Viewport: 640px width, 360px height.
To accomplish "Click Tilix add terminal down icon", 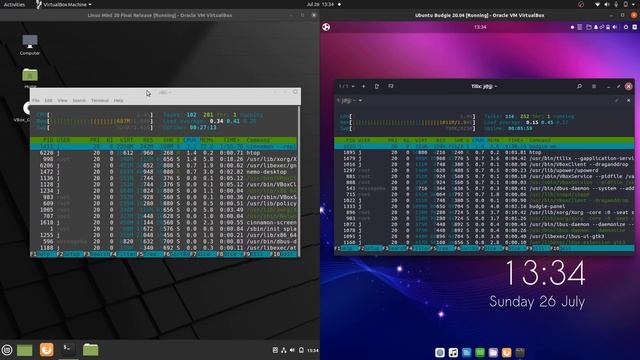I will (391, 86).
